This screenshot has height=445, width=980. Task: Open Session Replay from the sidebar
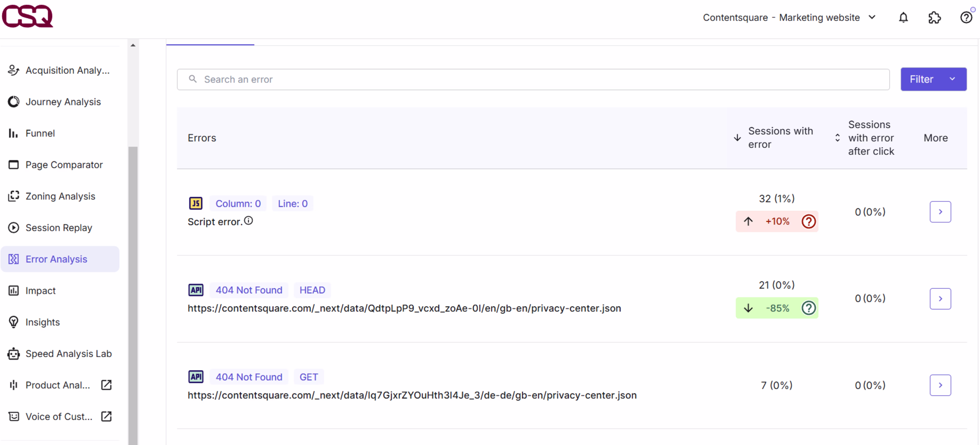pos(59,228)
